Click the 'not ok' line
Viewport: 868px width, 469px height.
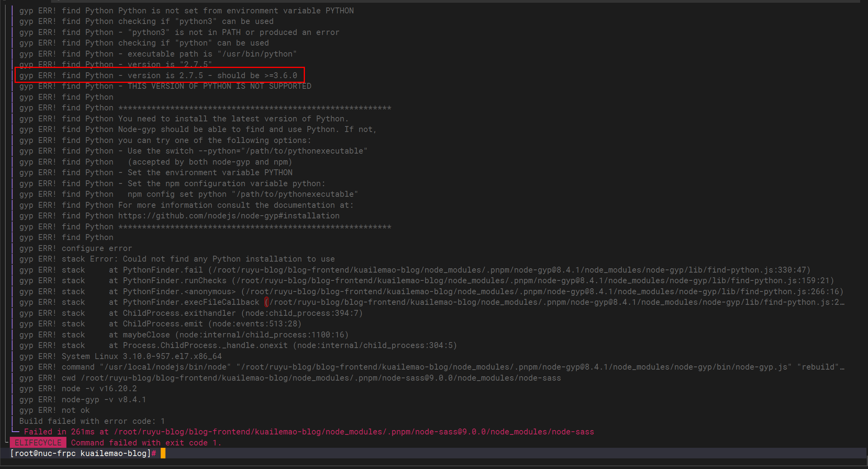coord(55,410)
